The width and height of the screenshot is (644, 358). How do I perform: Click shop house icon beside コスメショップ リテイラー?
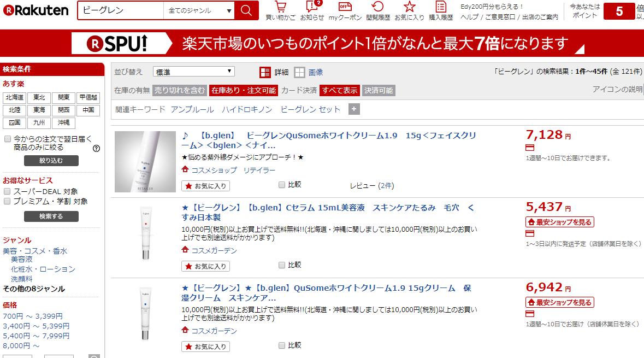(x=185, y=169)
